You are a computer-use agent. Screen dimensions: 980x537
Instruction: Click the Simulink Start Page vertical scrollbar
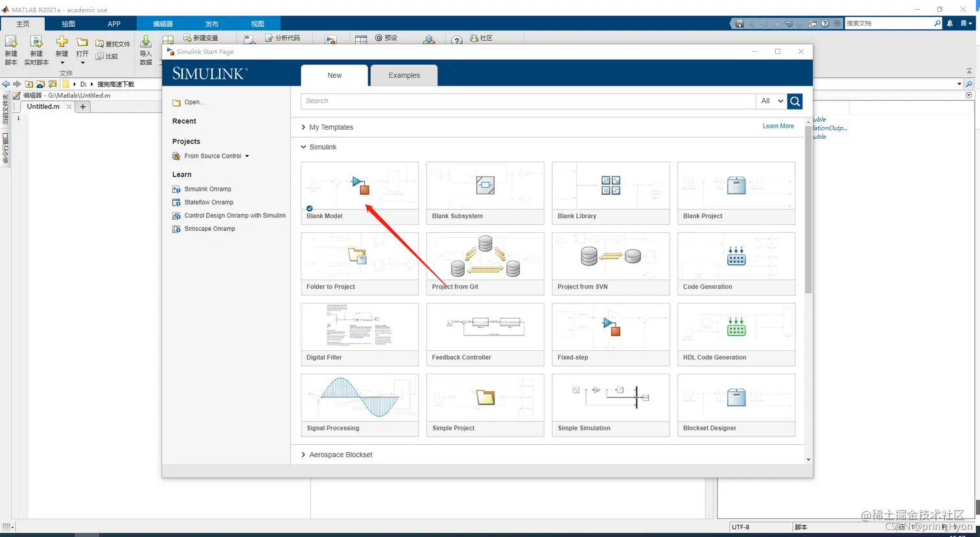click(x=808, y=209)
